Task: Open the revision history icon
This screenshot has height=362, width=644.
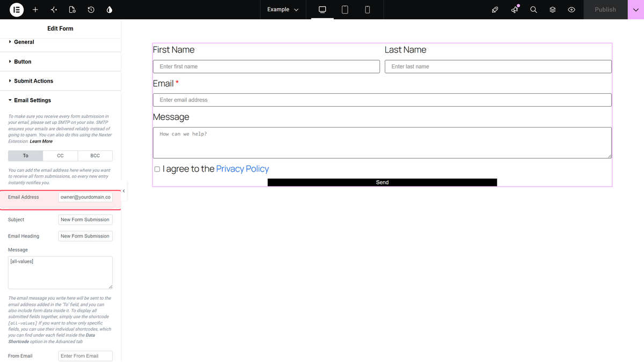Action: coord(91,10)
